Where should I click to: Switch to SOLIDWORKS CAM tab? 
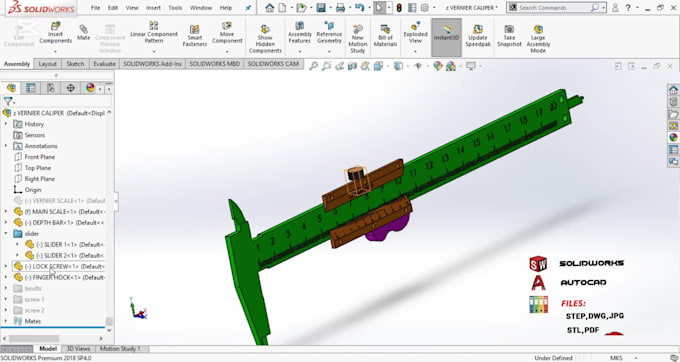pyautogui.click(x=273, y=64)
